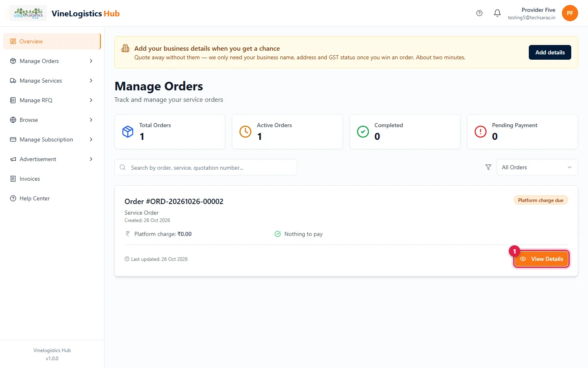Open order with the View Details button
The image size is (588, 368).
541,259
